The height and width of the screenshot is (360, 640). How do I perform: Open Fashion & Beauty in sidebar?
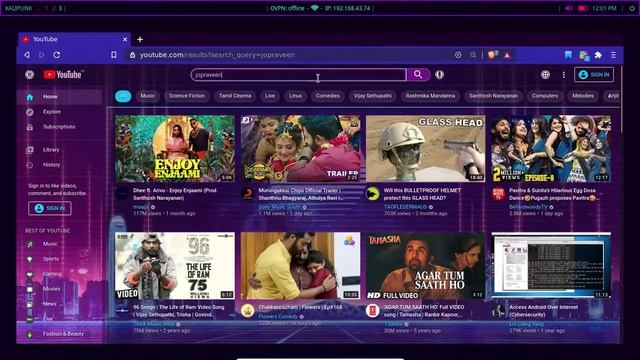tap(60, 334)
